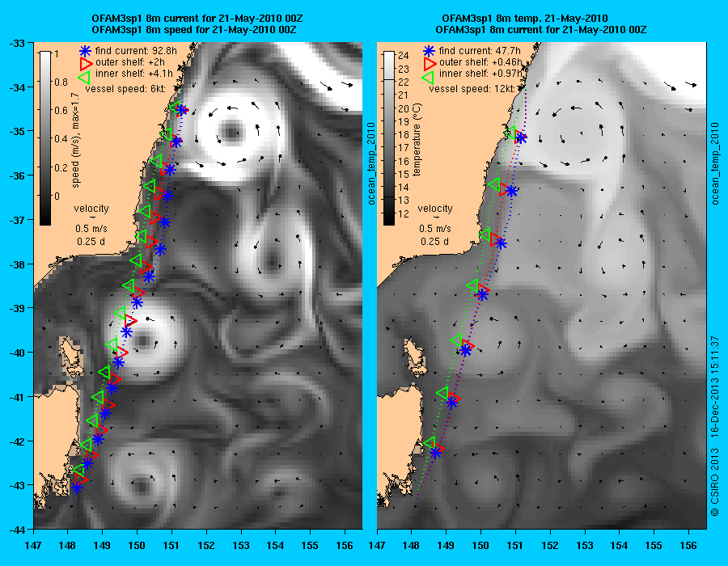This screenshot has width=728, height=566.
Task: Click the 'velocity' scale label in the left map
Action: tap(91, 209)
